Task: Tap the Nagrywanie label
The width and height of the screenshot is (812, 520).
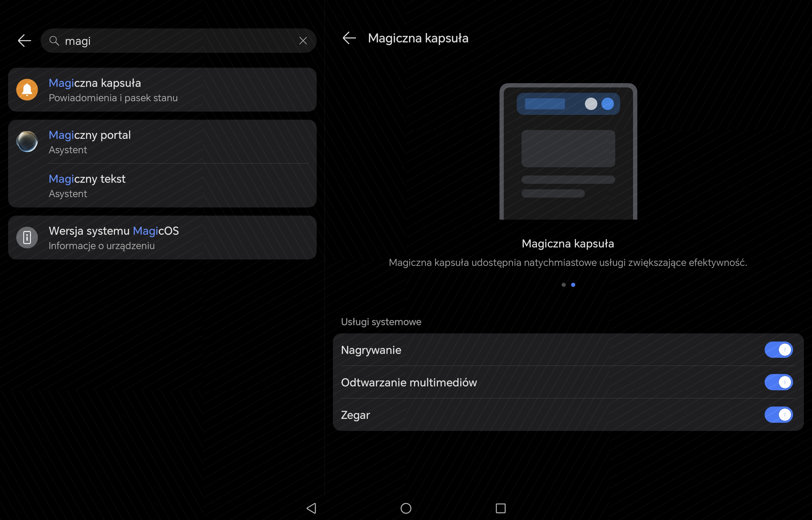Action: pos(371,350)
